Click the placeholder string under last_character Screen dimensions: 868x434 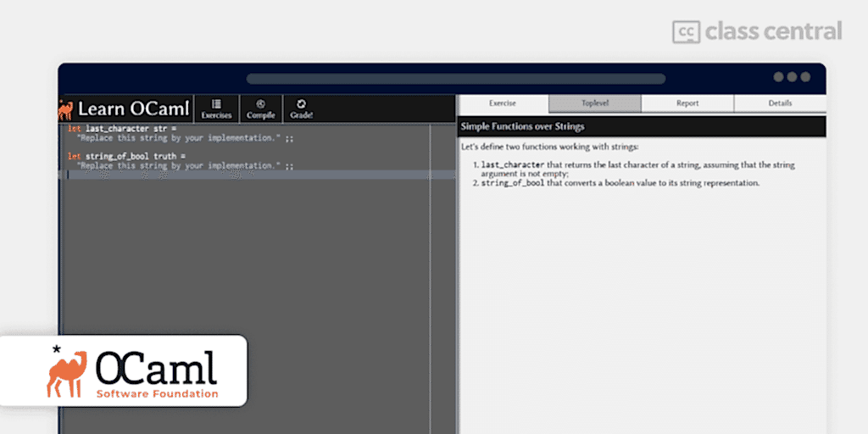click(x=185, y=138)
